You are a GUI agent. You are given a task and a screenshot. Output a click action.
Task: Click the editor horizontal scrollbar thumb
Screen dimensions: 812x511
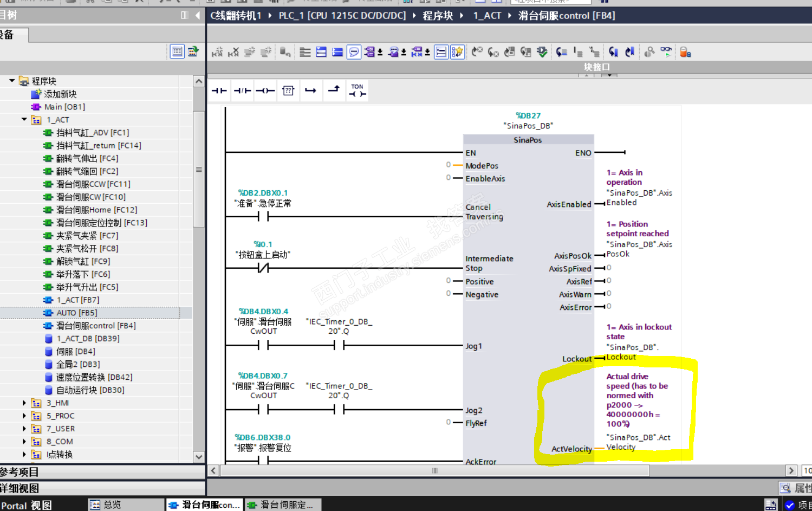point(434,470)
